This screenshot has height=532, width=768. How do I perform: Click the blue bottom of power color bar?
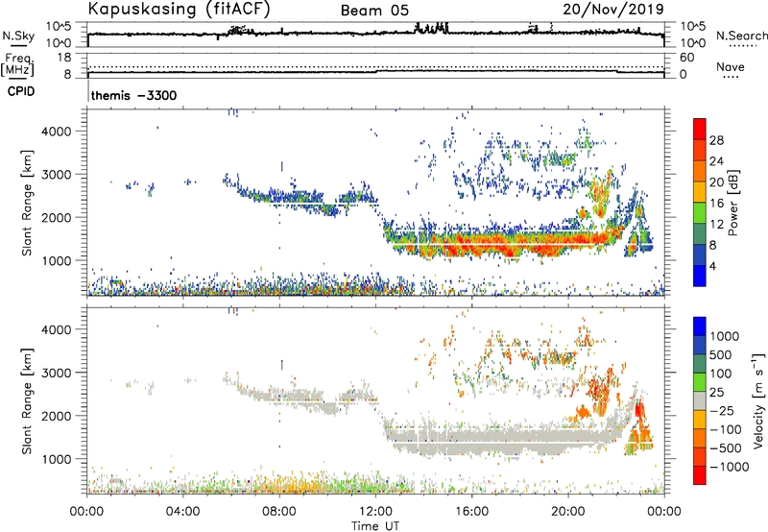coord(700,276)
